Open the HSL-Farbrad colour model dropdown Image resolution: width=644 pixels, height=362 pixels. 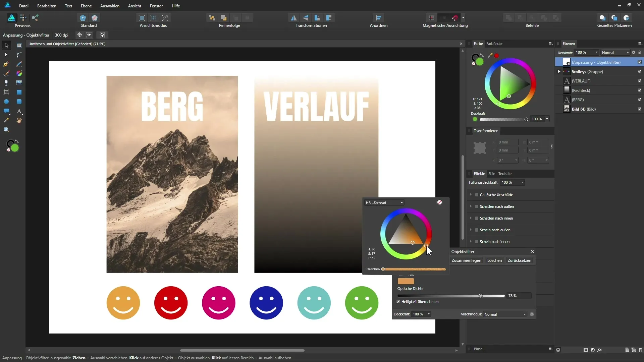[x=384, y=203]
